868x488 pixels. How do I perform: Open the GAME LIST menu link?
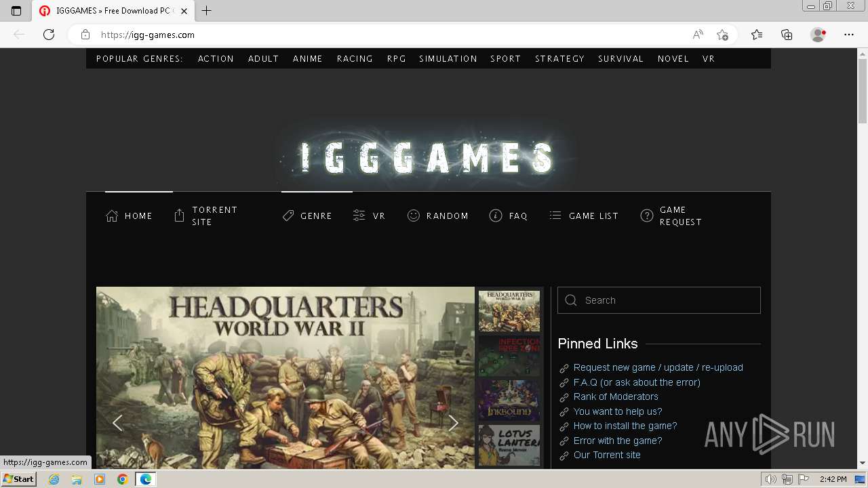tap(593, 216)
